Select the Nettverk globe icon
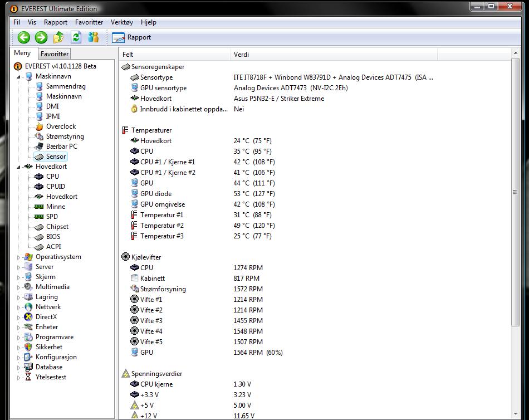The width and height of the screenshot is (529, 420). click(x=28, y=307)
